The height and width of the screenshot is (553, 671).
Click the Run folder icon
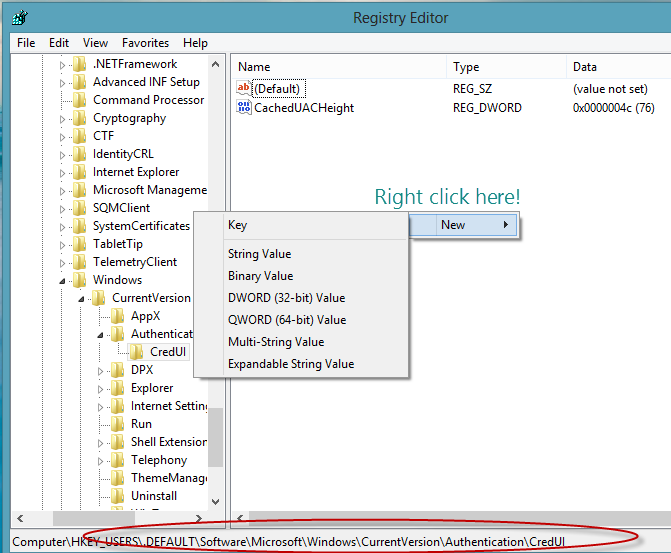117,424
